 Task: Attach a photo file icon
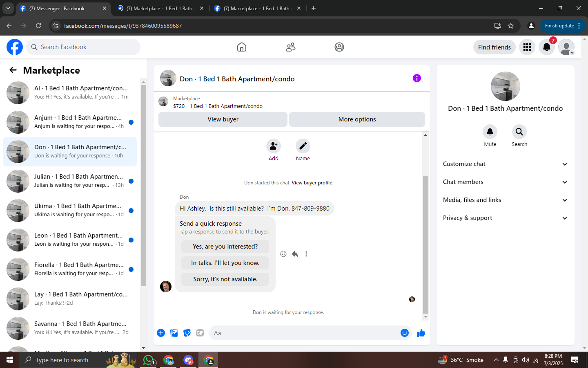[174, 333]
